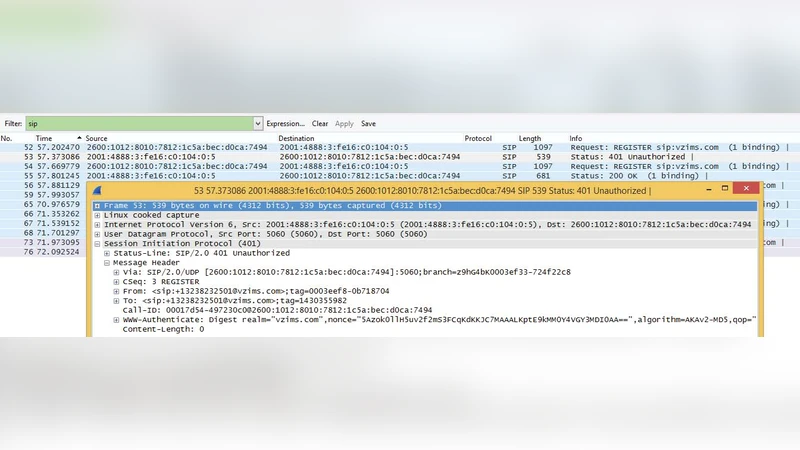Expand the User Datagram Protocol node

[97, 234]
